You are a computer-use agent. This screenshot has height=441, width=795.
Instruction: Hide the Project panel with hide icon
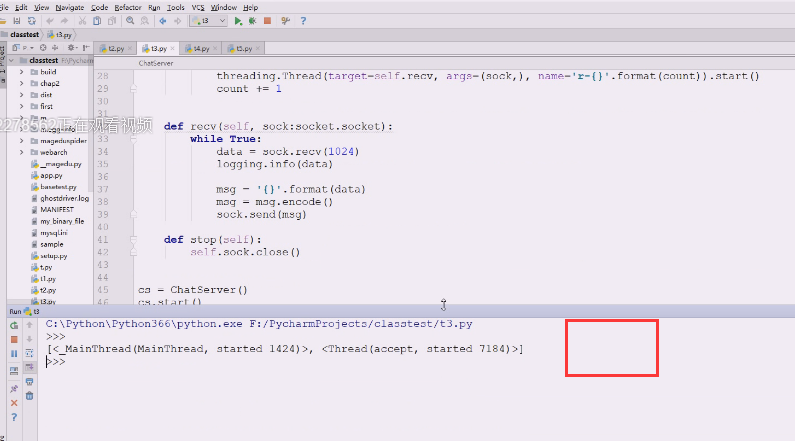pos(86,48)
